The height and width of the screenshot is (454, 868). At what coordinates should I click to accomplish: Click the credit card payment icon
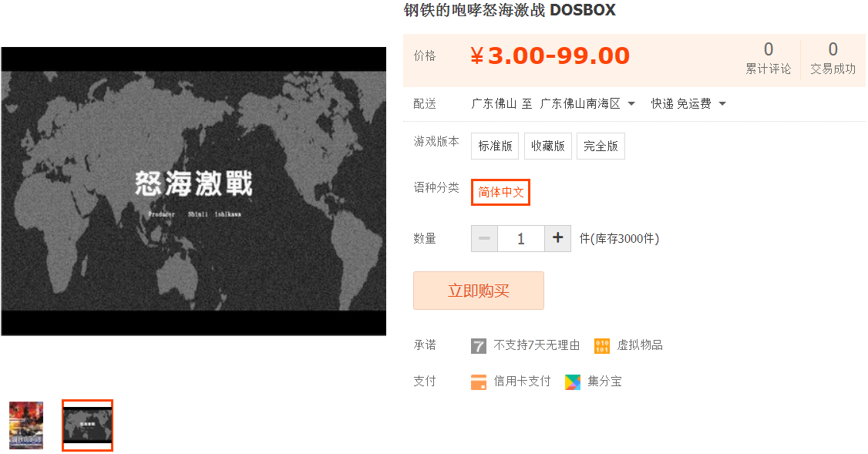pyautogui.click(x=478, y=382)
